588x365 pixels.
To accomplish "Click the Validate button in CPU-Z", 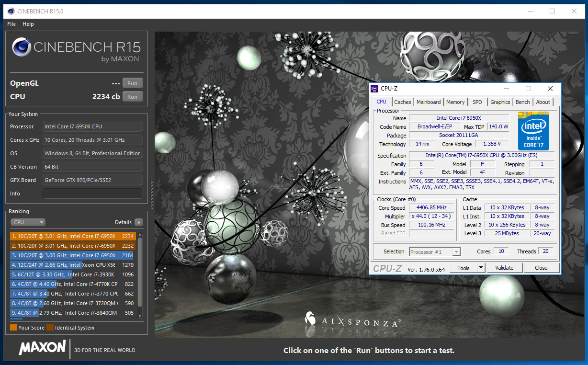I will click(x=504, y=268).
